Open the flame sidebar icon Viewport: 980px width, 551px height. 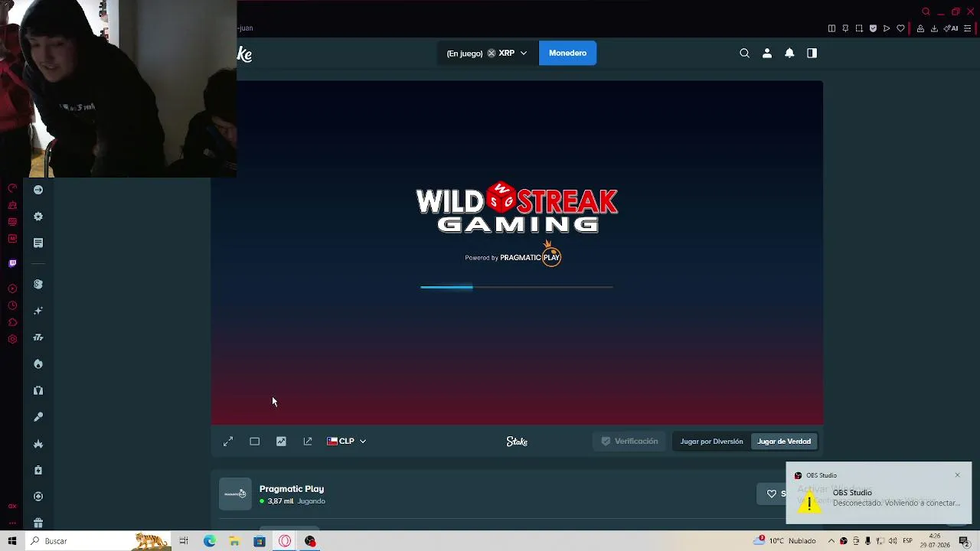(x=38, y=364)
